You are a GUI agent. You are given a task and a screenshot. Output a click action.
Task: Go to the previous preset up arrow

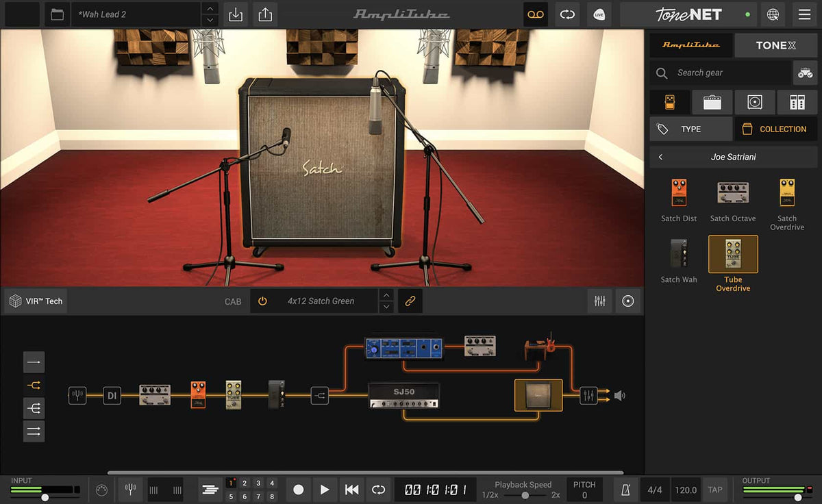point(210,9)
